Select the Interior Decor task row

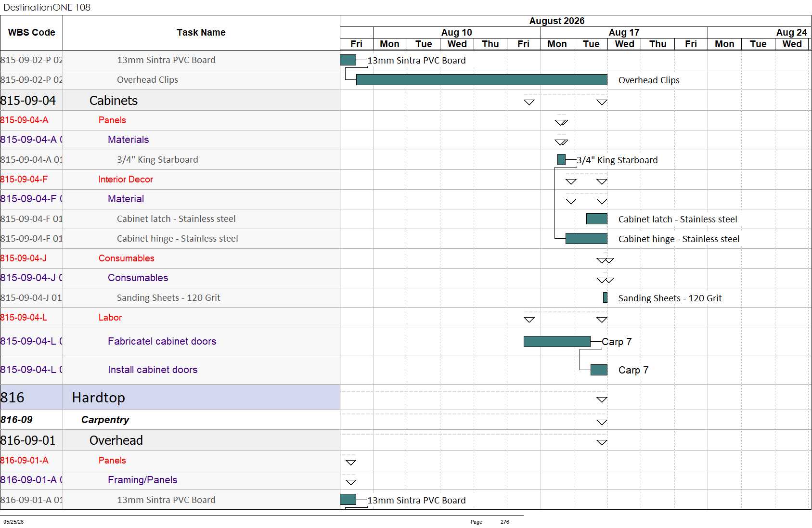click(x=170, y=180)
